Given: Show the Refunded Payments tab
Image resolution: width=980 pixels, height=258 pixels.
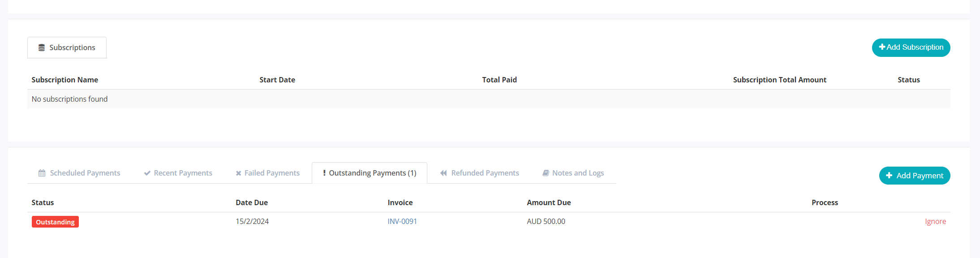Looking at the screenshot, I should point(479,173).
